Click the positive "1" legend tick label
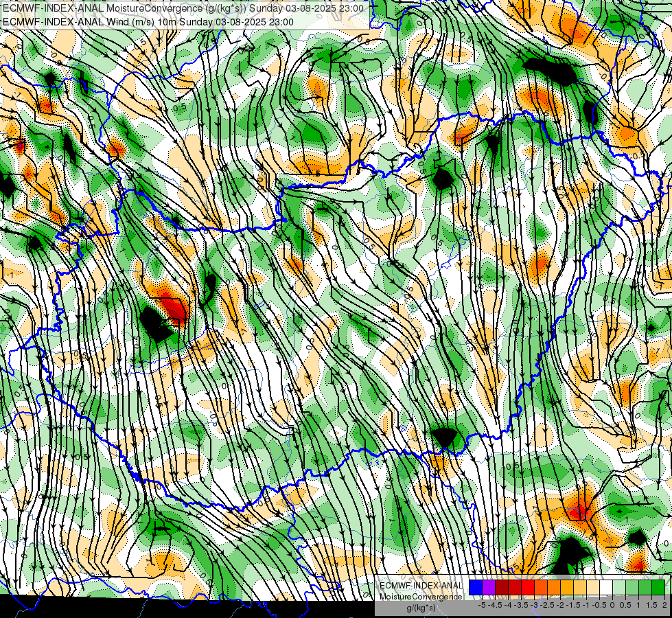Screen dimensions: 672x618 tap(638, 605)
